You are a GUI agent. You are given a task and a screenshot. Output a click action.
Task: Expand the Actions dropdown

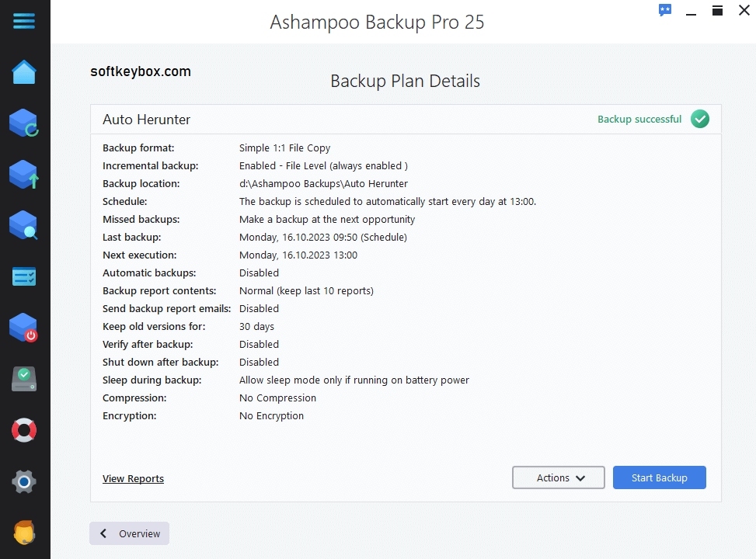pyautogui.click(x=558, y=477)
